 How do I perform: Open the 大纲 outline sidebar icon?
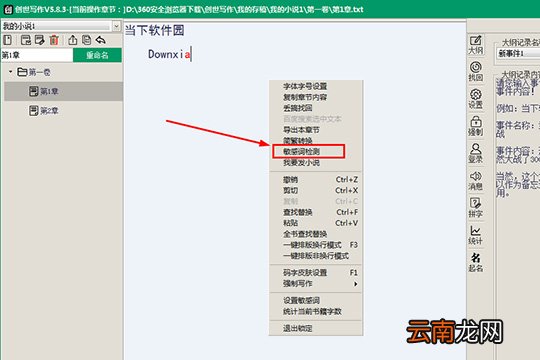[x=476, y=45]
